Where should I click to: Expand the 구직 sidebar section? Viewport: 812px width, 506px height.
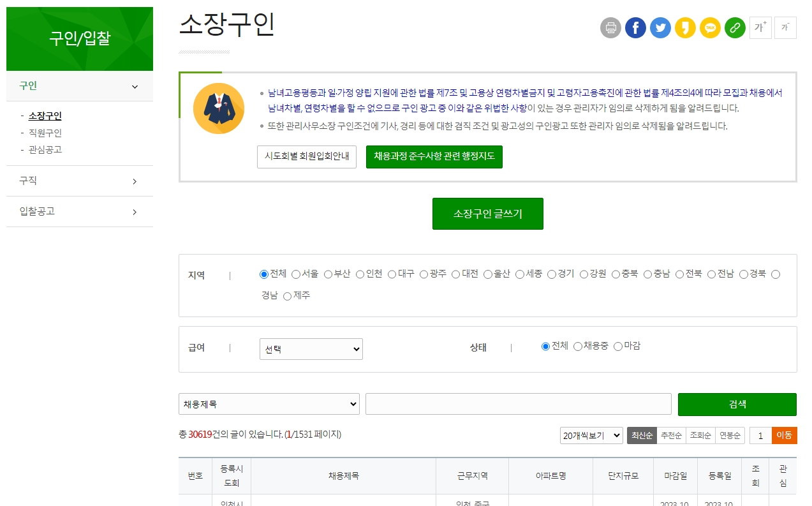(79, 181)
